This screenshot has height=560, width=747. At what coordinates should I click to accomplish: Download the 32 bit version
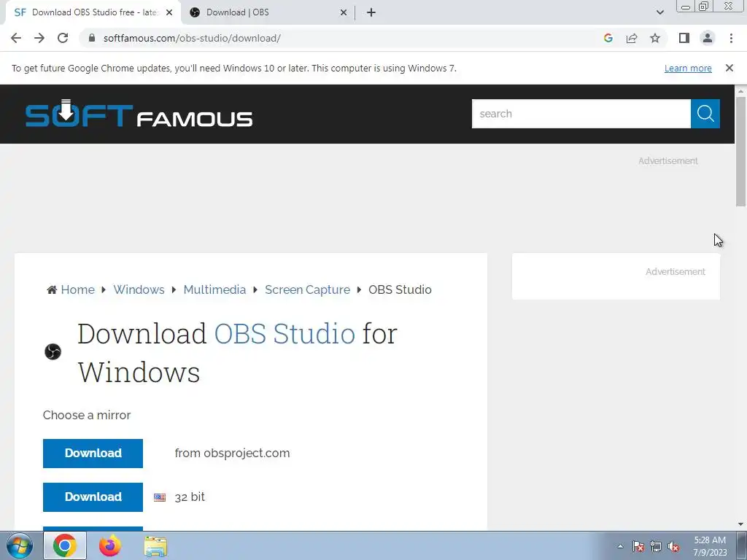[x=93, y=497]
